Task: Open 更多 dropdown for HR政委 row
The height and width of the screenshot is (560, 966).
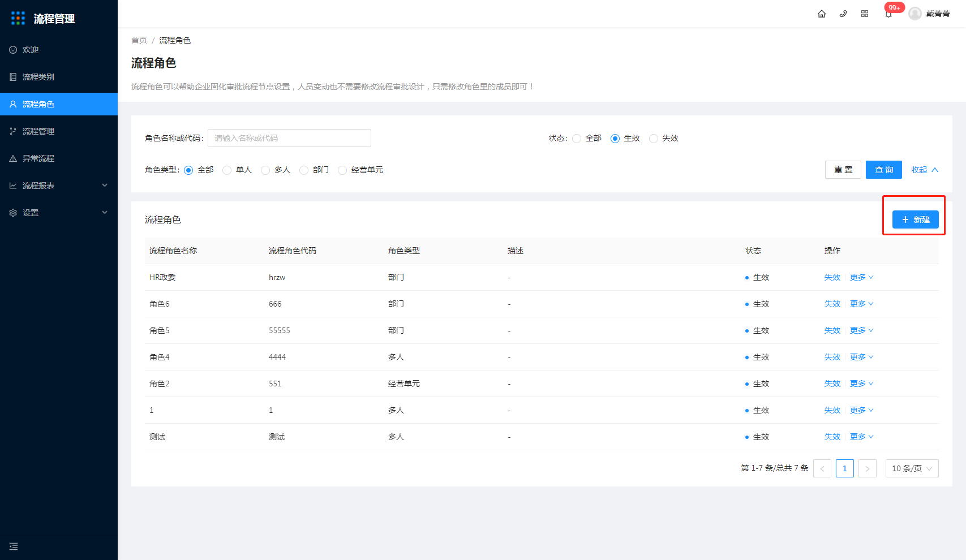Action: [862, 277]
